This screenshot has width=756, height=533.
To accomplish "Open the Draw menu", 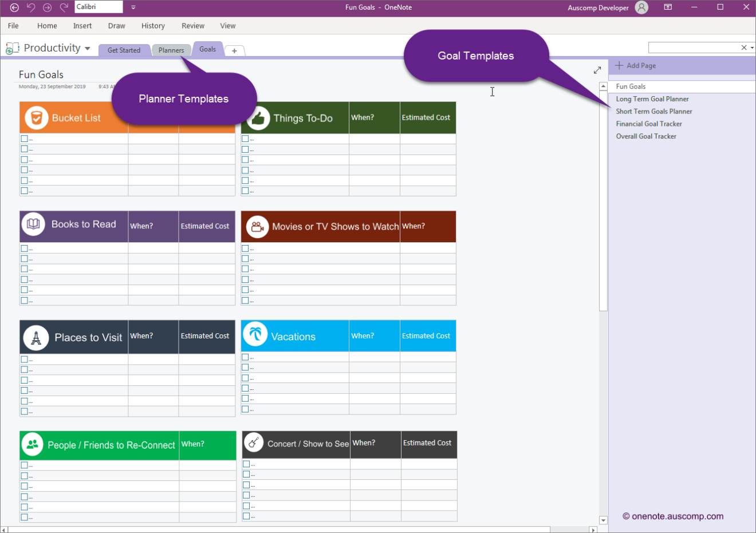I will coord(116,26).
